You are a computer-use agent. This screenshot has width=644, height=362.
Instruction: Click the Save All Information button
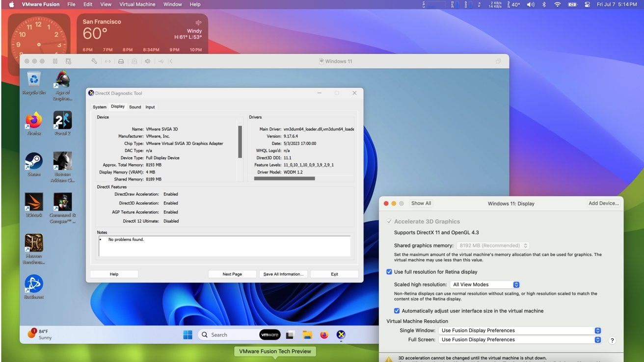tap(283, 274)
